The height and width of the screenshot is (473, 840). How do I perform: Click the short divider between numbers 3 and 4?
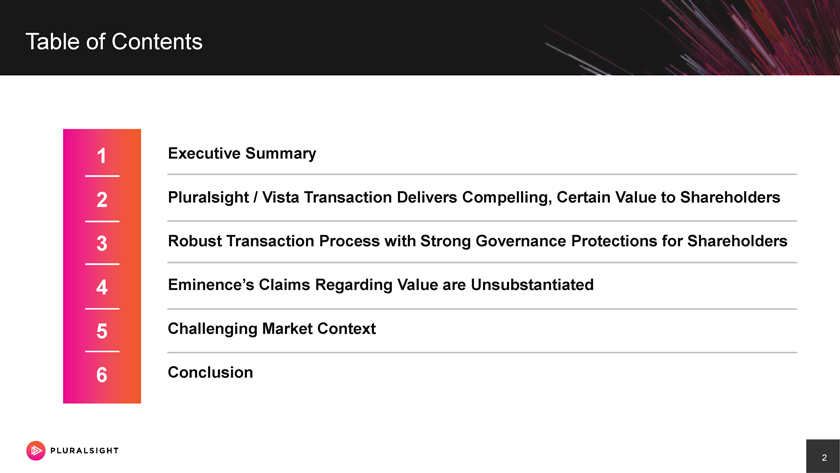[x=102, y=264]
